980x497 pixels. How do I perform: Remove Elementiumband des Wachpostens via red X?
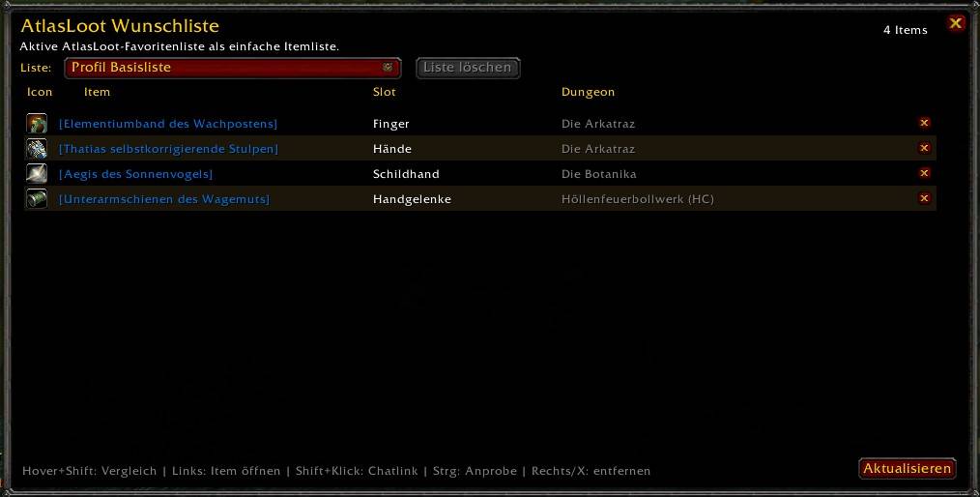click(924, 123)
